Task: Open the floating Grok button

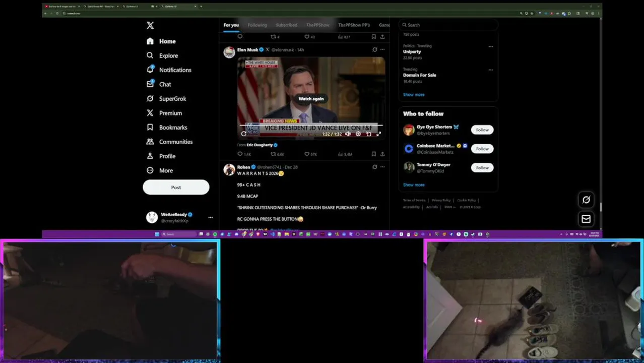Action: tap(586, 200)
